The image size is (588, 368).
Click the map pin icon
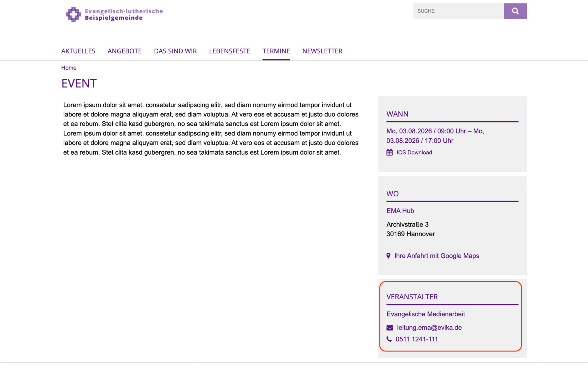(388, 256)
